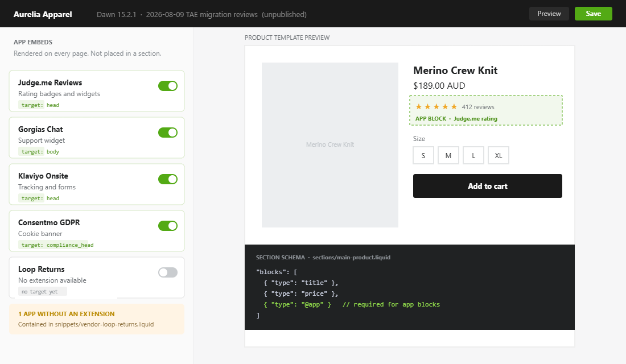
Task: Click the $189.00 AUD price
Action: tap(439, 86)
